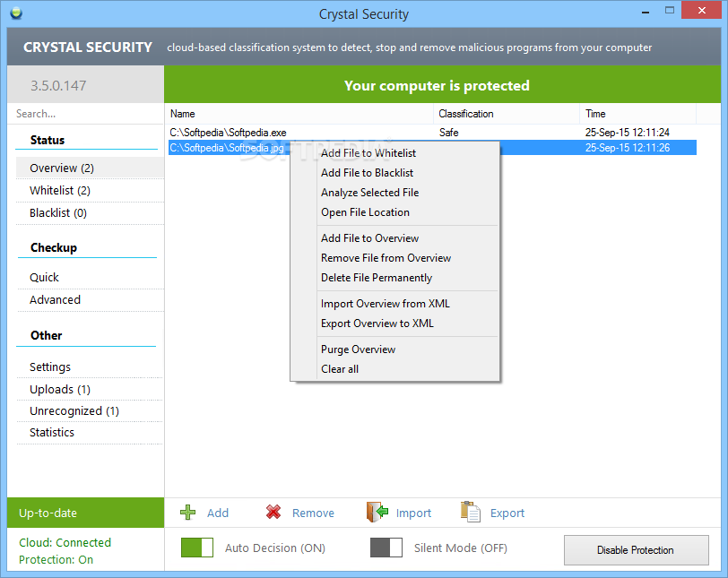Sort by the Name column header
Screen dimensions: 728x578
click(299, 114)
